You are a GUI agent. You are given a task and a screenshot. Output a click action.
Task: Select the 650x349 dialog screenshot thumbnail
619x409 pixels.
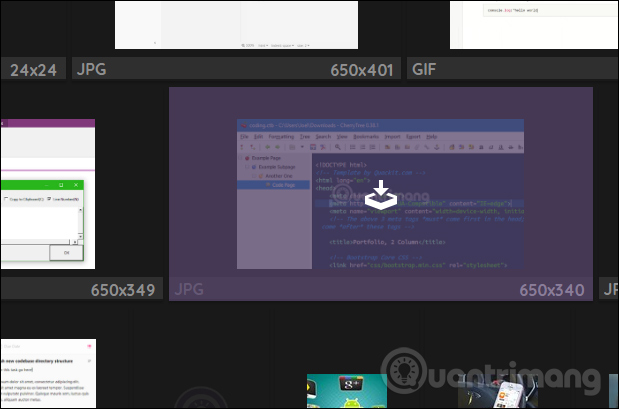[x=48, y=194]
